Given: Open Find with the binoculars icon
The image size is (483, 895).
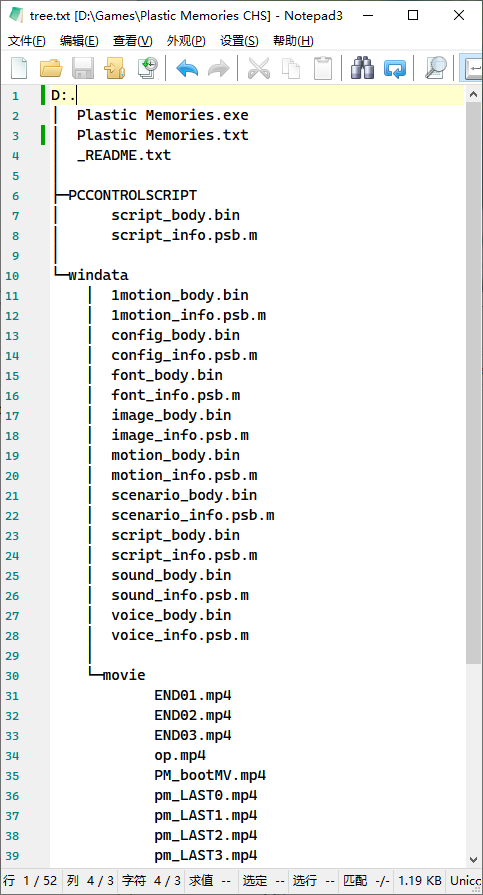Looking at the screenshot, I should [x=363, y=68].
